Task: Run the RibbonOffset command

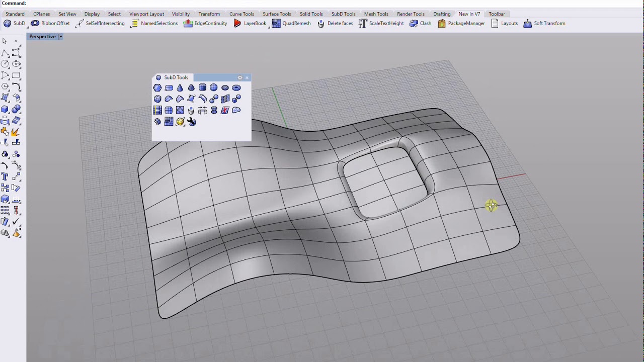Action: (50, 24)
